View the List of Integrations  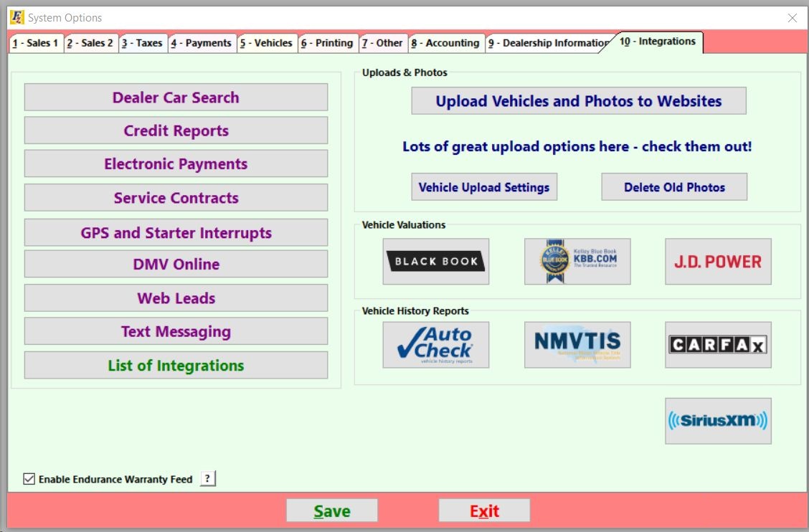(176, 365)
